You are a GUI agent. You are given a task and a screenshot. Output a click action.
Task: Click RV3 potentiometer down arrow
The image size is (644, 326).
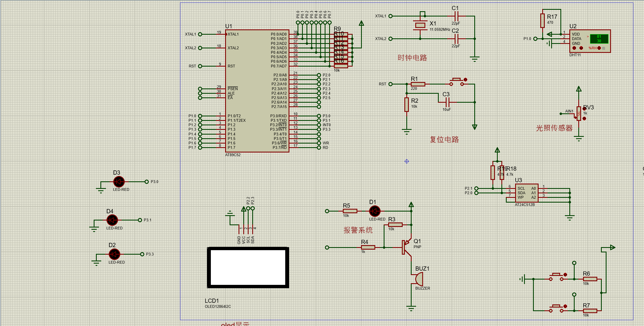click(x=584, y=119)
